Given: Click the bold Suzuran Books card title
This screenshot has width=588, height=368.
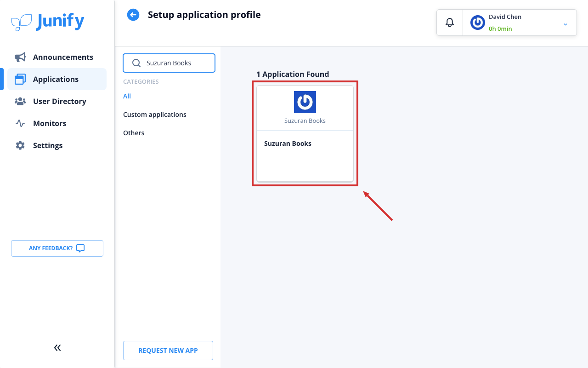Looking at the screenshot, I should [x=288, y=144].
